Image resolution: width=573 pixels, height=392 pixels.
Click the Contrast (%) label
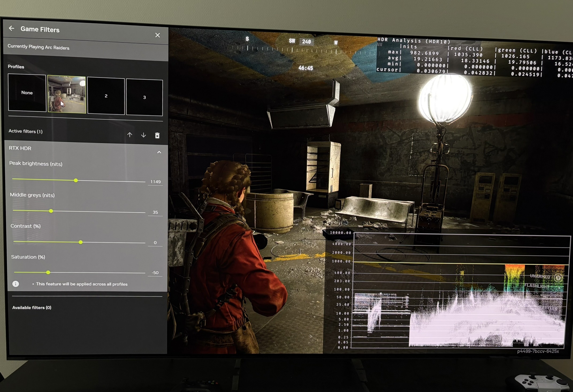[x=26, y=226]
